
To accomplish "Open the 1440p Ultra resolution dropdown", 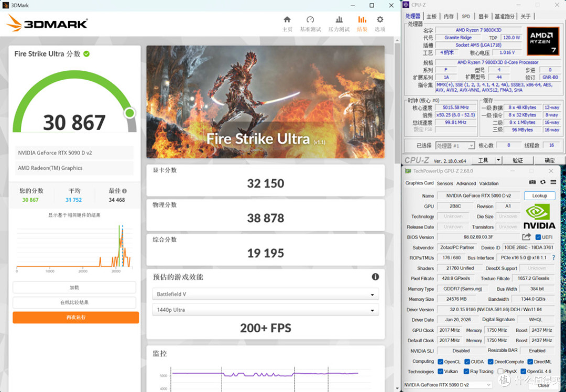I will 265,310.
